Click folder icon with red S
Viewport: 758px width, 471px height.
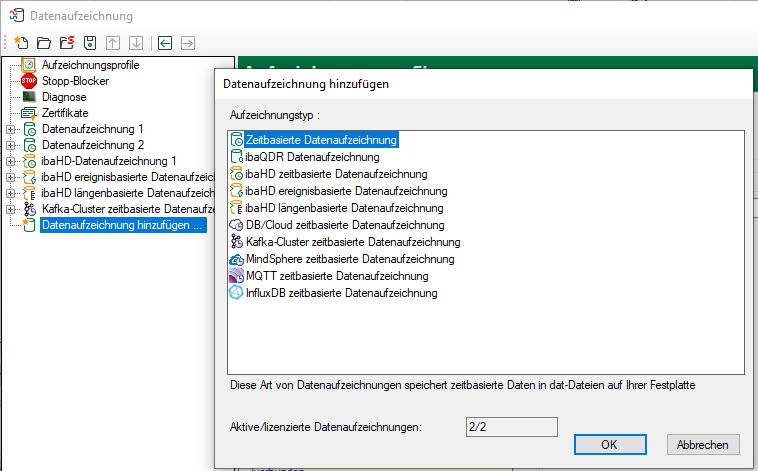[67, 43]
